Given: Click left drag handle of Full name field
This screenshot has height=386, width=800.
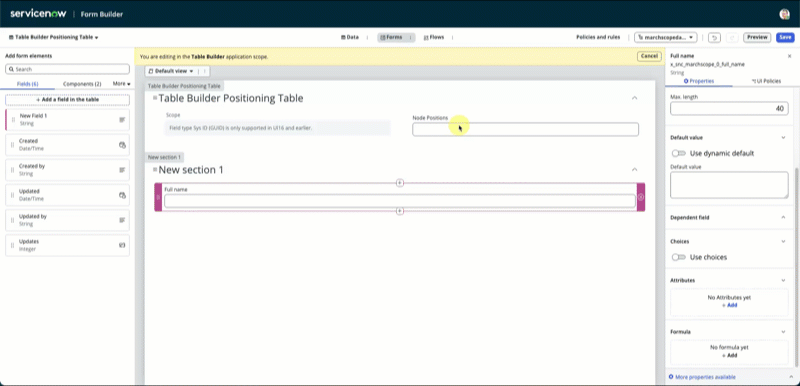Looking at the screenshot, I should [158, 197].
